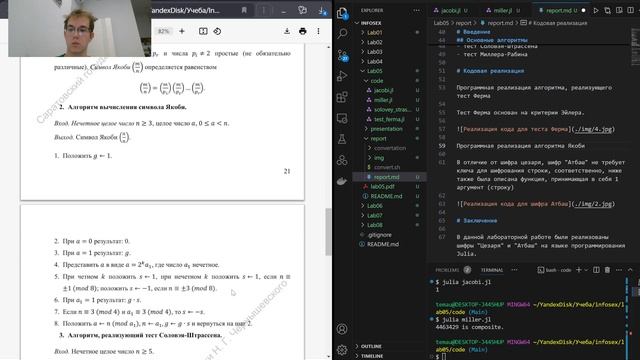
Task: Open the Accounts menu in VS Code
Action: pos(342,329)
